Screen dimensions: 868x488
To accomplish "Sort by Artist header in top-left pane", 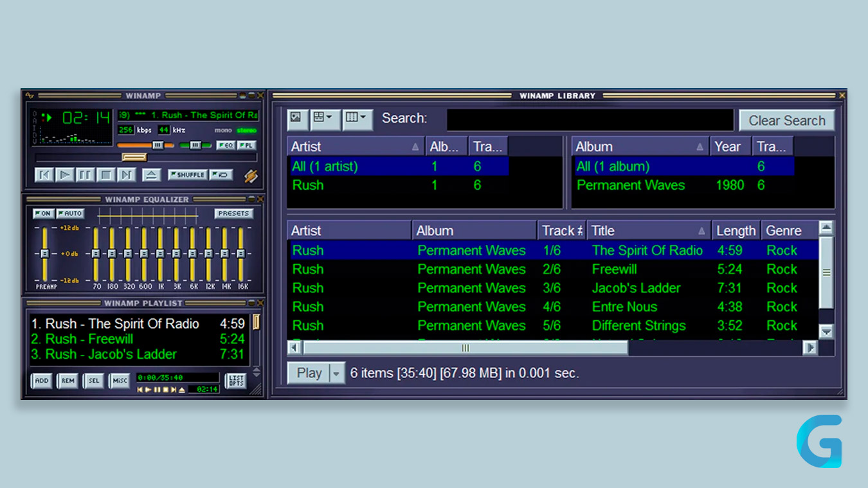I will coord(356,147).
